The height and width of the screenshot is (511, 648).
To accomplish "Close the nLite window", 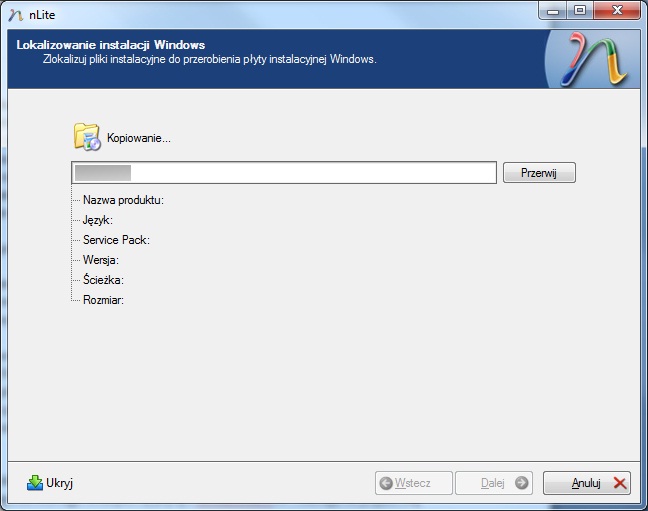I will pyautogui.click(x=617, y=10).
